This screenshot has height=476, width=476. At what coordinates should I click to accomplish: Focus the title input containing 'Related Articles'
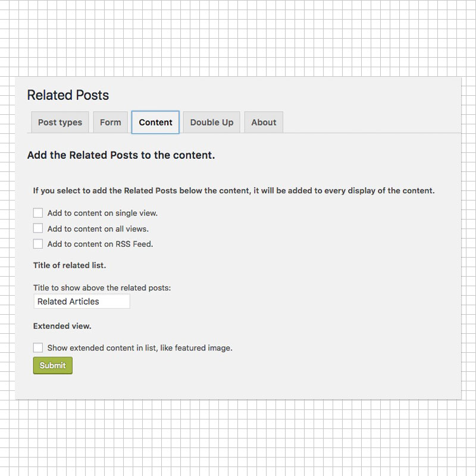82,301
